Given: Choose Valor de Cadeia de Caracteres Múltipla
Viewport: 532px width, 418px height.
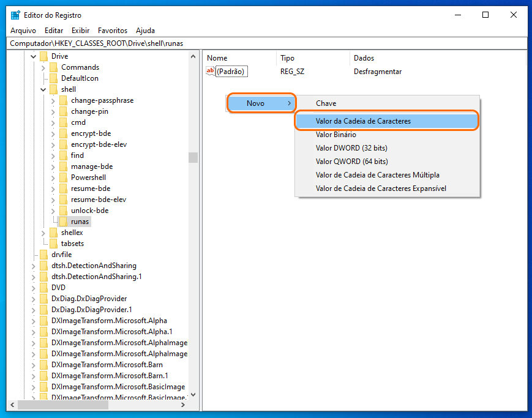Looking at the screenshot, I should [x=387, y=175].
